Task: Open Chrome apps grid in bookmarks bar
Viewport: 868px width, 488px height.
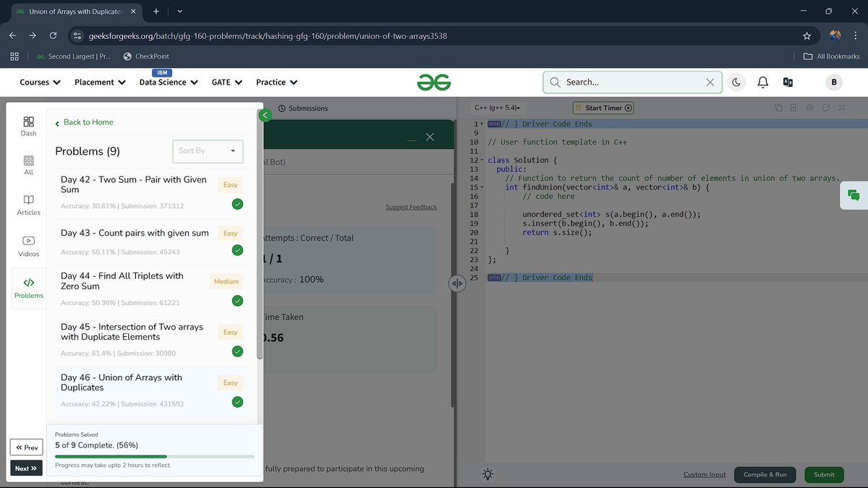Action: [x=14, y=56]
